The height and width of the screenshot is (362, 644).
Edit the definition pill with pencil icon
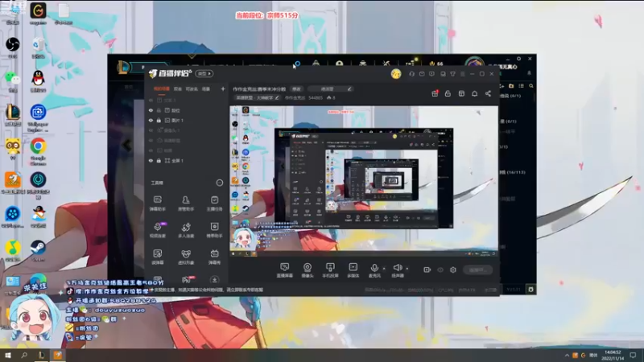(331, 89)
